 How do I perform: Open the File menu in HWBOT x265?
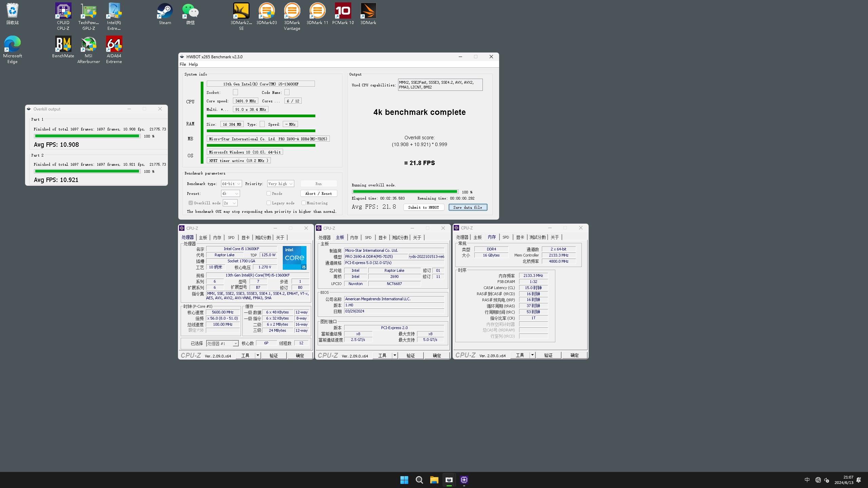(183, 64)
